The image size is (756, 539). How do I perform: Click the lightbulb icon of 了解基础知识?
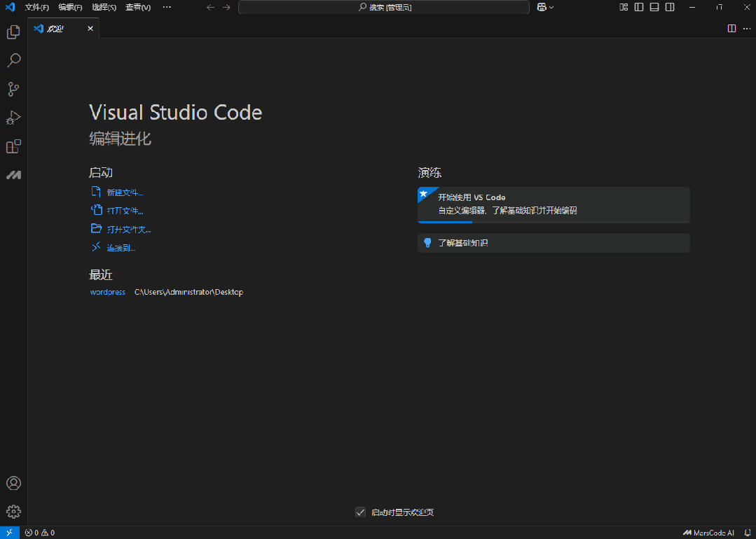click(x=427, y=243)
